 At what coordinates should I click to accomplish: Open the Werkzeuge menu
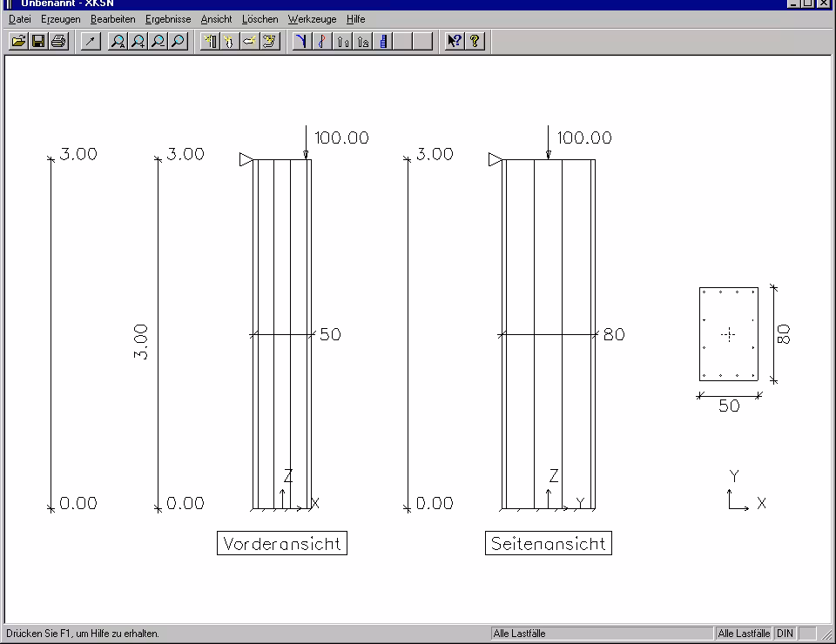(x=312, y=19)
